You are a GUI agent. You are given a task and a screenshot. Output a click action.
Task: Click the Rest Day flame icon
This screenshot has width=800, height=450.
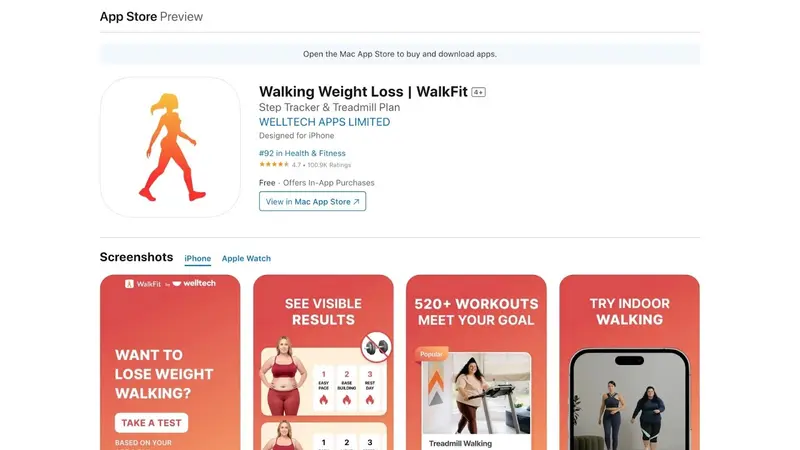pyautogui.click(x=370, y=399)
